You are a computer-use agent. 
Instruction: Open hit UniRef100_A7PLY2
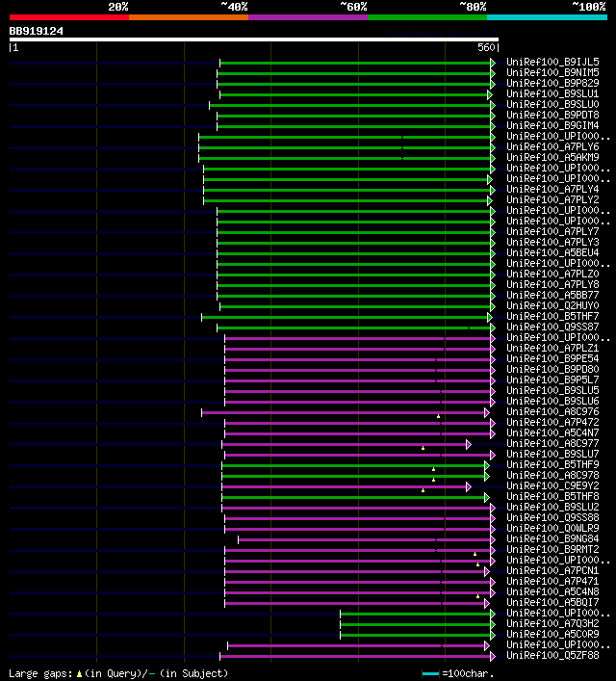(552, 199)
